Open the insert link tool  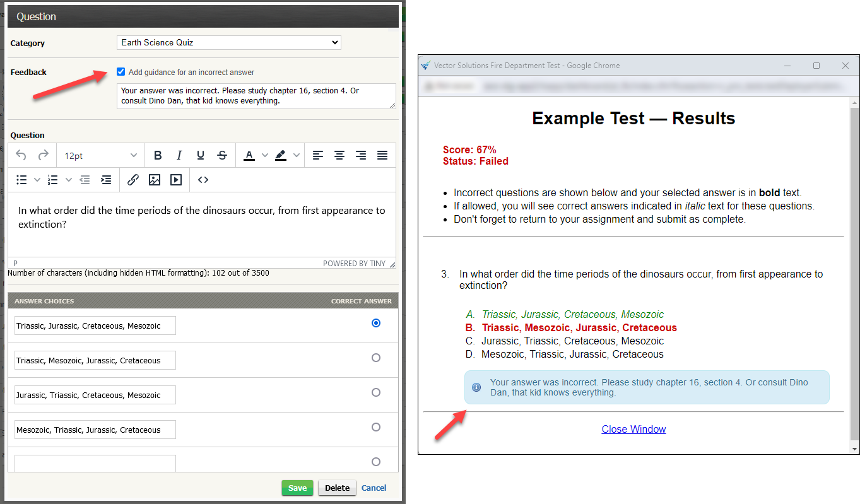pyautogui.click(x=133, y=179)
